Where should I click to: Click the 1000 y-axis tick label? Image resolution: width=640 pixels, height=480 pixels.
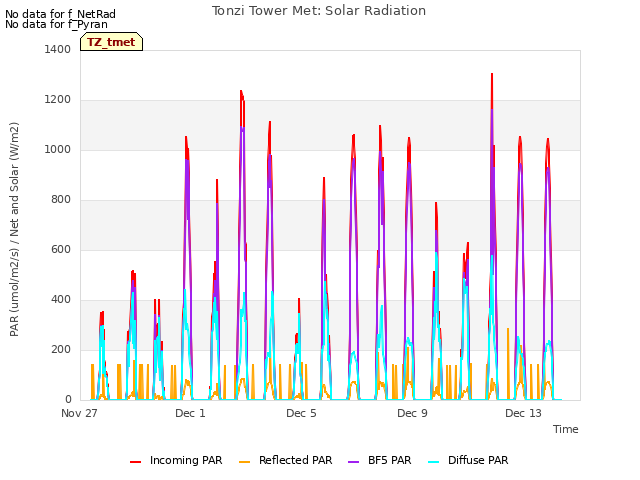(58, 149)
